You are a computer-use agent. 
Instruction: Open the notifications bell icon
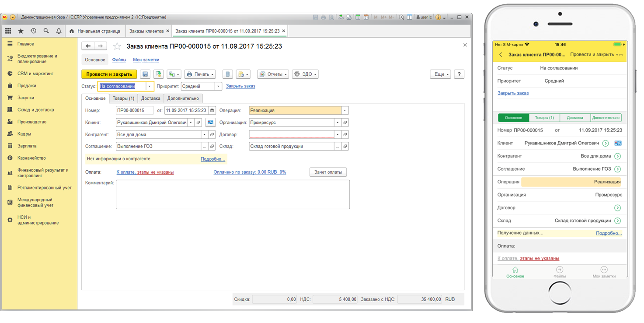pos(59,31)
